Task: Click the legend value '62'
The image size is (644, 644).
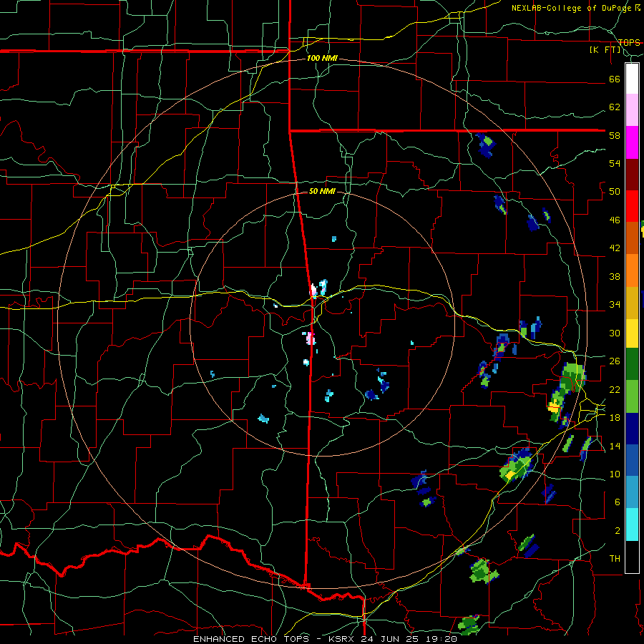Action: [615, 107]
